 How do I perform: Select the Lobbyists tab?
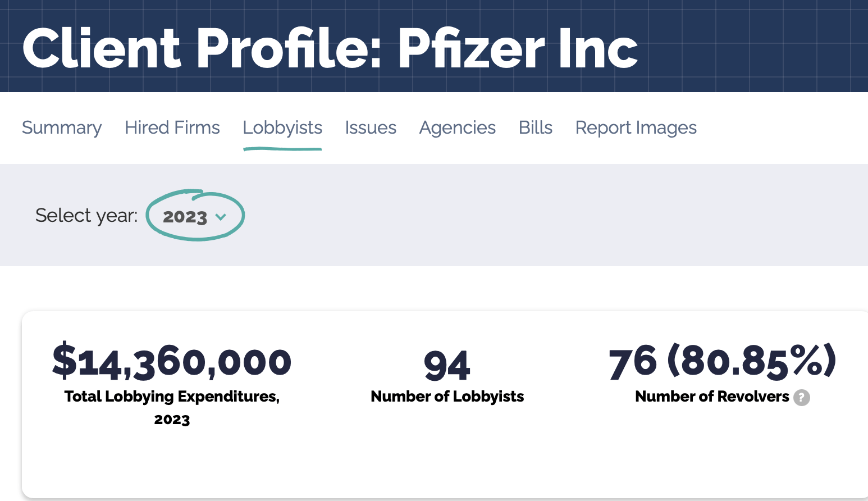pos(282,128)
